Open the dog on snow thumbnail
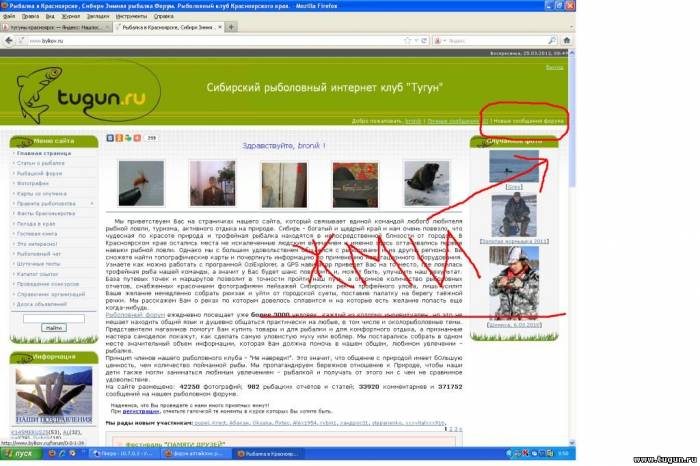700x466 pixels. [x=427, y=183]
